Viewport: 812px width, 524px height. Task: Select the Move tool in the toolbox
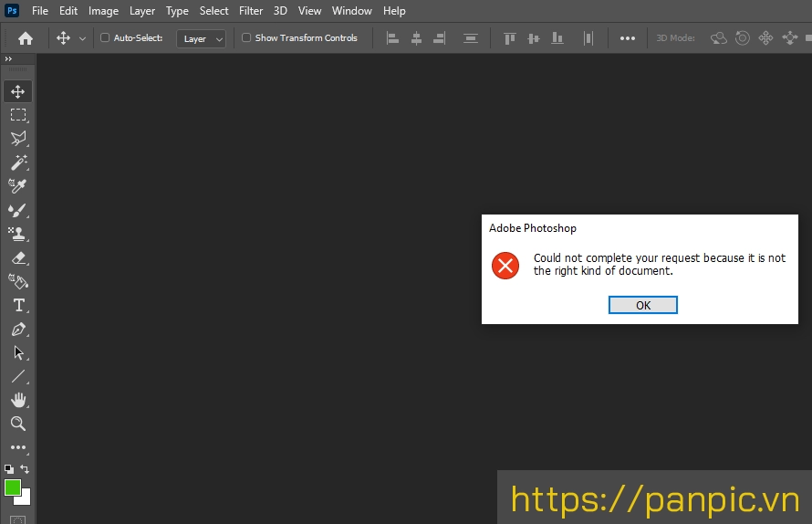17,91
